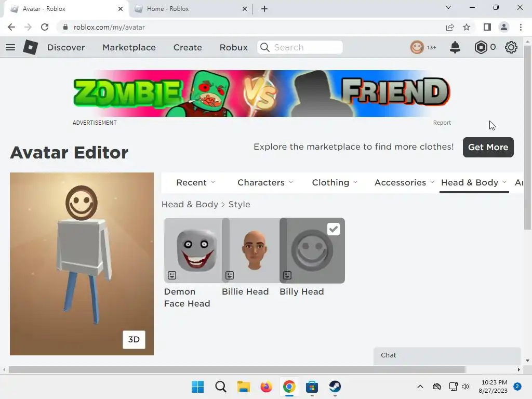Open the Chat panel
The height and width of the screenshot is (399, 532).
click(x=447, y=355)
